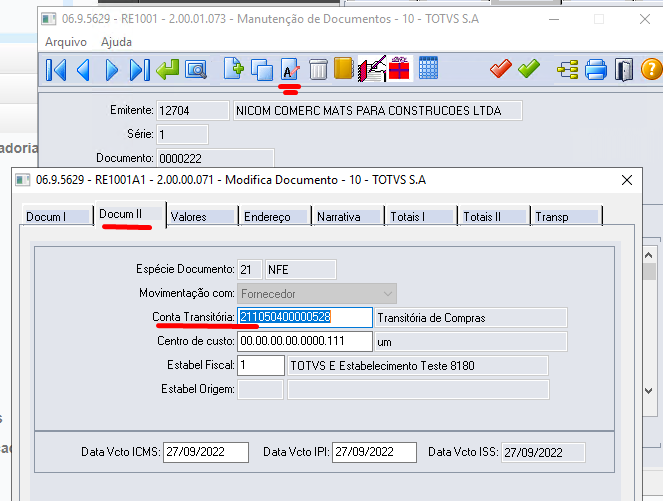Click the Data Vcto ISS field
The width and height of the screenshot is (663, 501).
[x=543, y=452]
